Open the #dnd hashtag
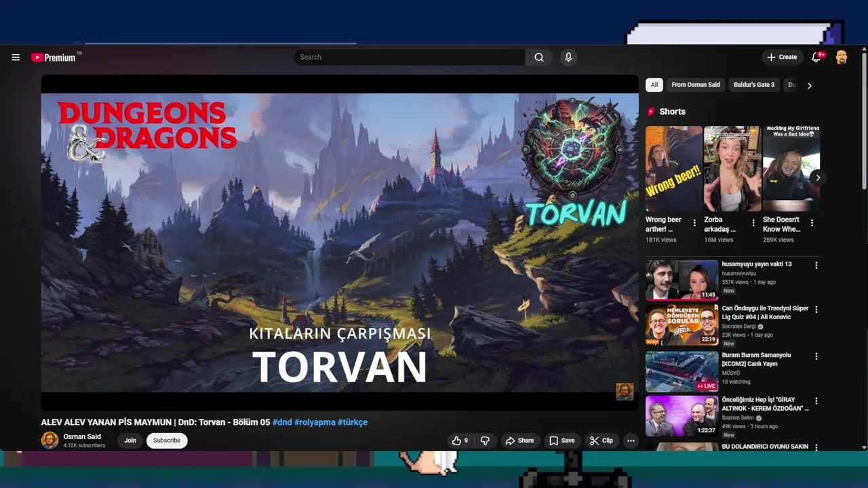The height and width of the screenshot is (488, 868). (282, 422)
